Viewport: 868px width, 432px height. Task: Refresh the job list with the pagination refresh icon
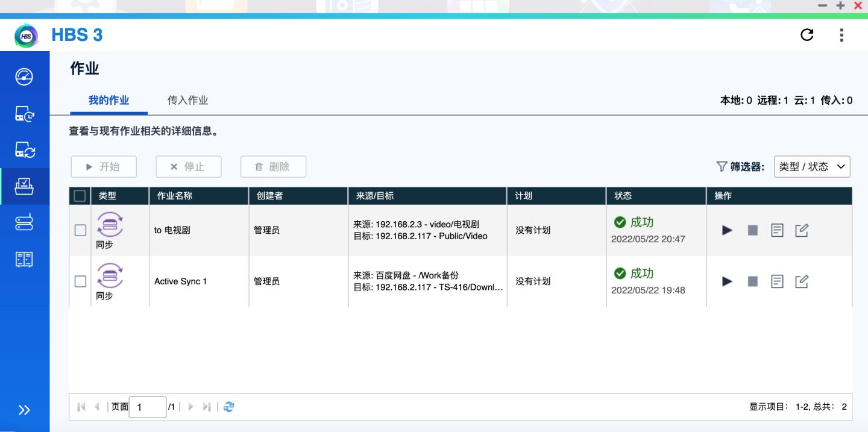(228, 407)
